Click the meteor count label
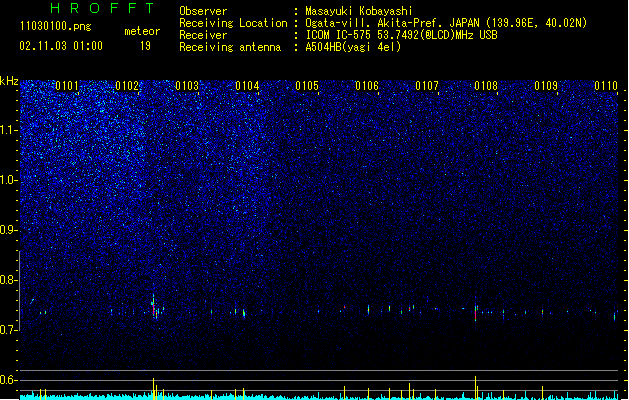 (x=142, y=31)
